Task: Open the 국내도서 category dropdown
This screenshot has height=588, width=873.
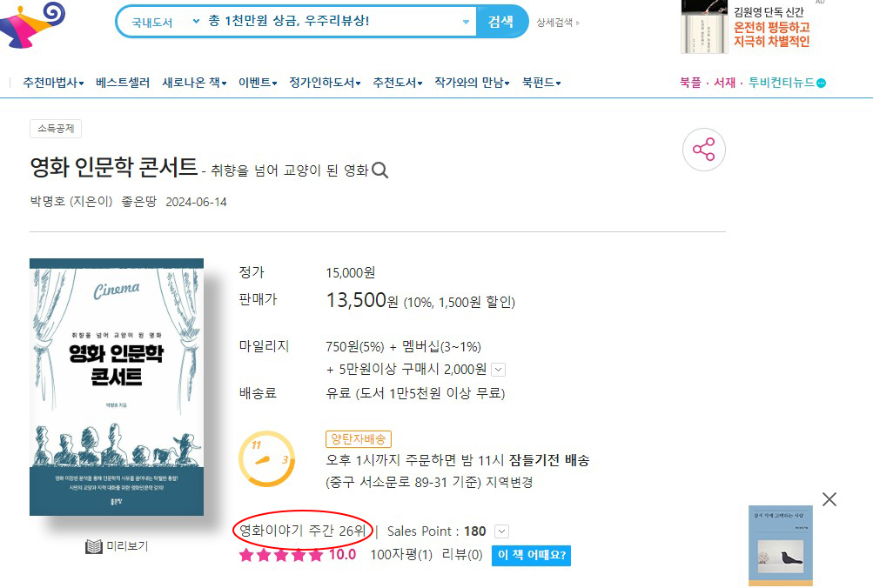Action: pos(165,22)
